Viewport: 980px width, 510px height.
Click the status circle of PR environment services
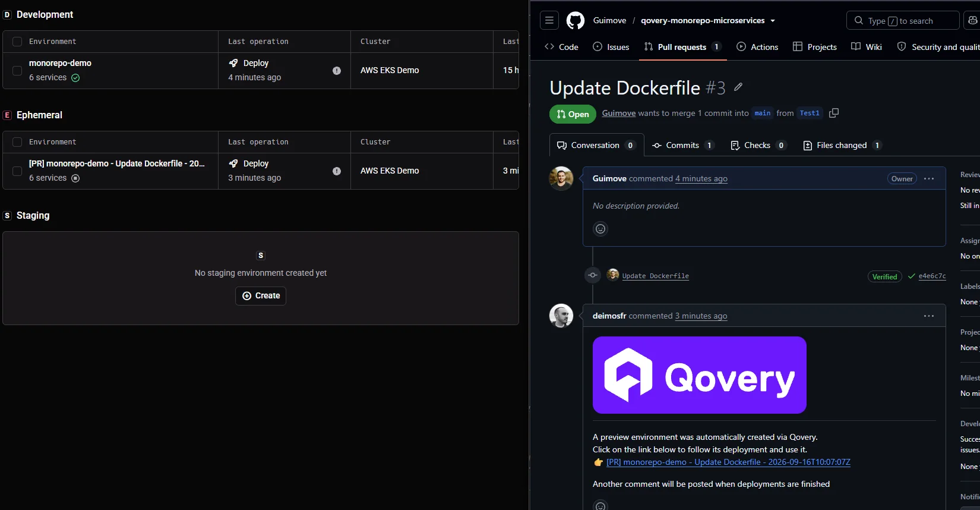coord(75,178)
